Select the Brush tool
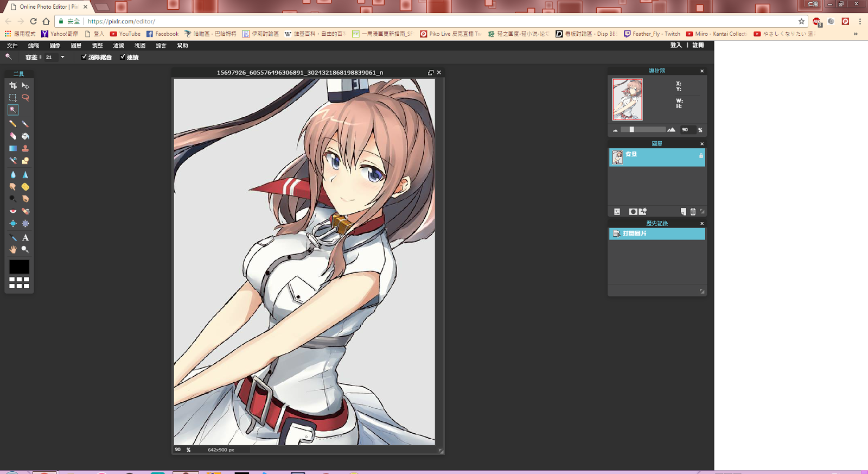The image size is (868, 474). [25, 124]
